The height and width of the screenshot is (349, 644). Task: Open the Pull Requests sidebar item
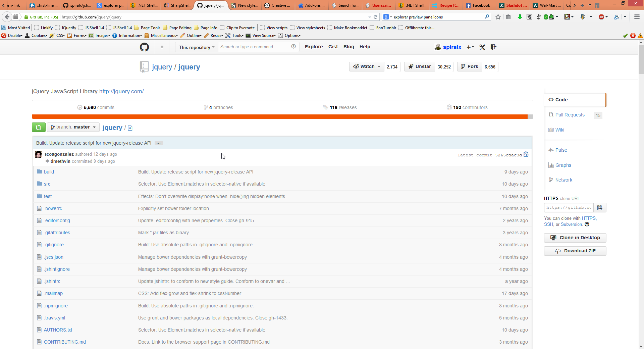point(570,115)
